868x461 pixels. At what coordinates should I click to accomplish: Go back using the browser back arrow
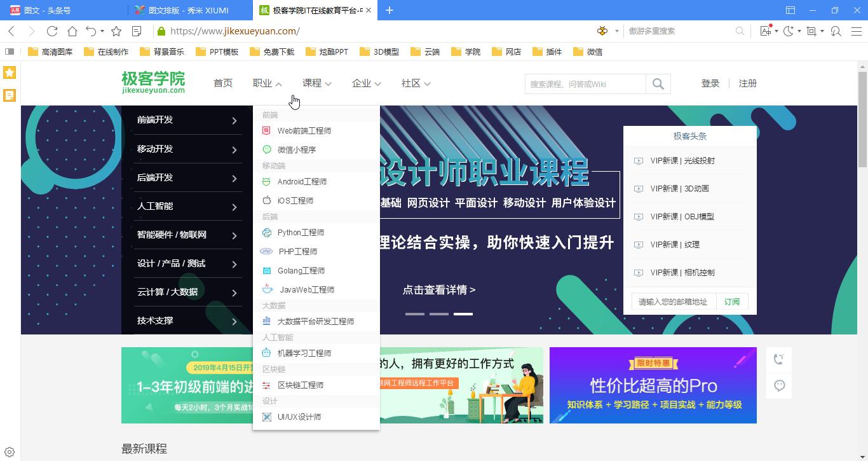(x=11, y=31)
